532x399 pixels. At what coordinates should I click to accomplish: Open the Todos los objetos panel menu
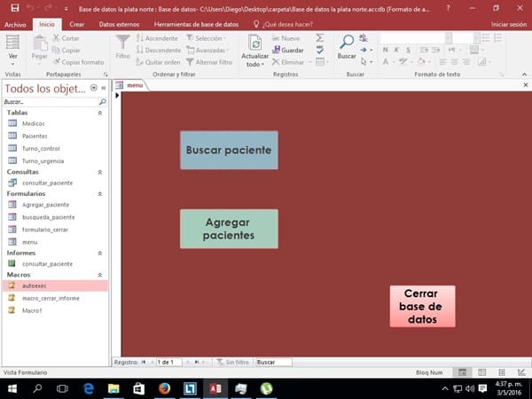(94, 88)
